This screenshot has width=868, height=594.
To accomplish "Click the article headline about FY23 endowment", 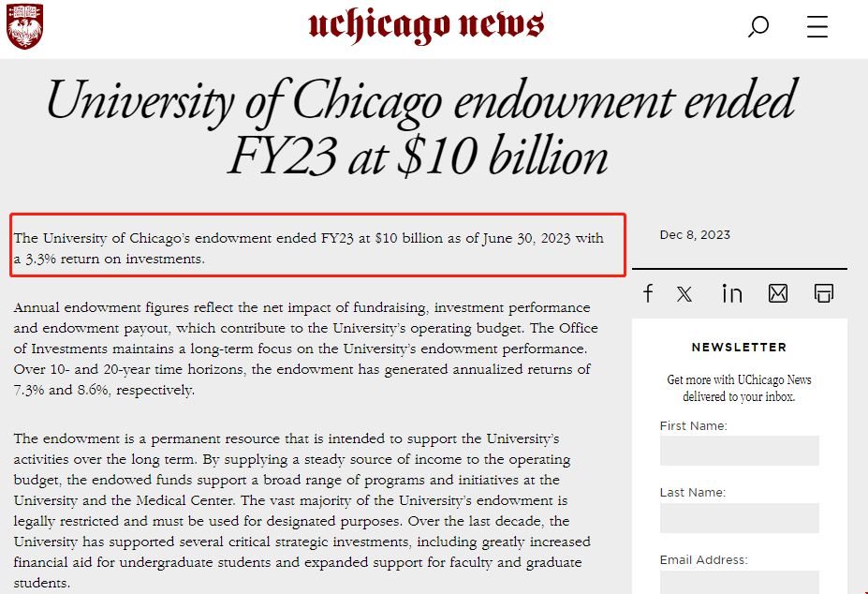I will (420, 127).
